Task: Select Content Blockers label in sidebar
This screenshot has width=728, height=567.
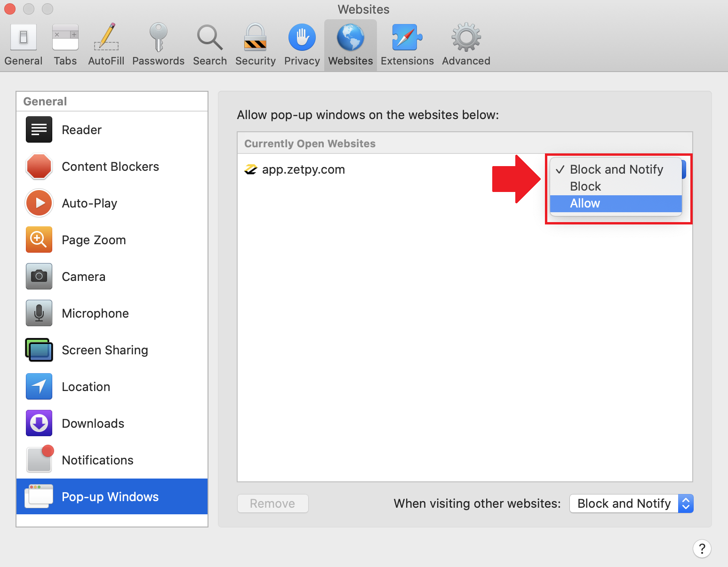Action: tap(111, 167)
